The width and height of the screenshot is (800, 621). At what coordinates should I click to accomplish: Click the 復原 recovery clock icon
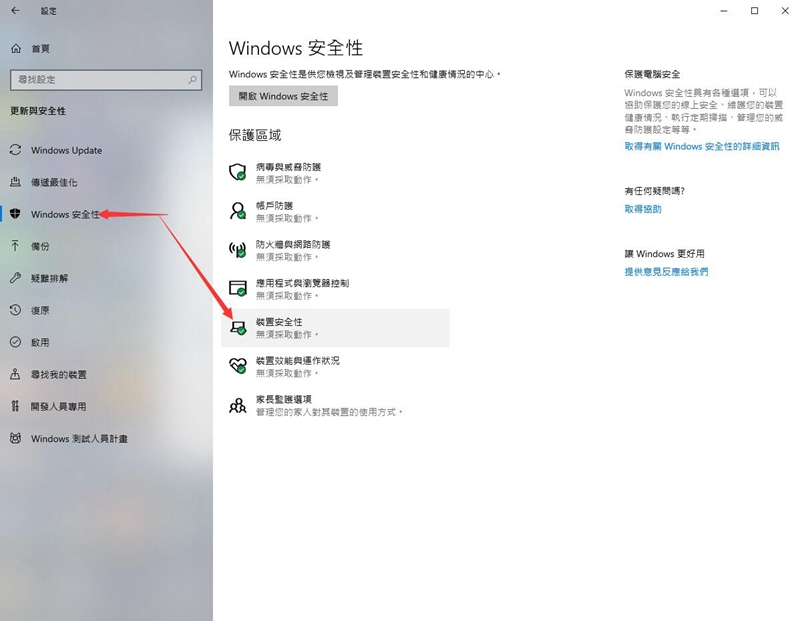coord(16,310)
